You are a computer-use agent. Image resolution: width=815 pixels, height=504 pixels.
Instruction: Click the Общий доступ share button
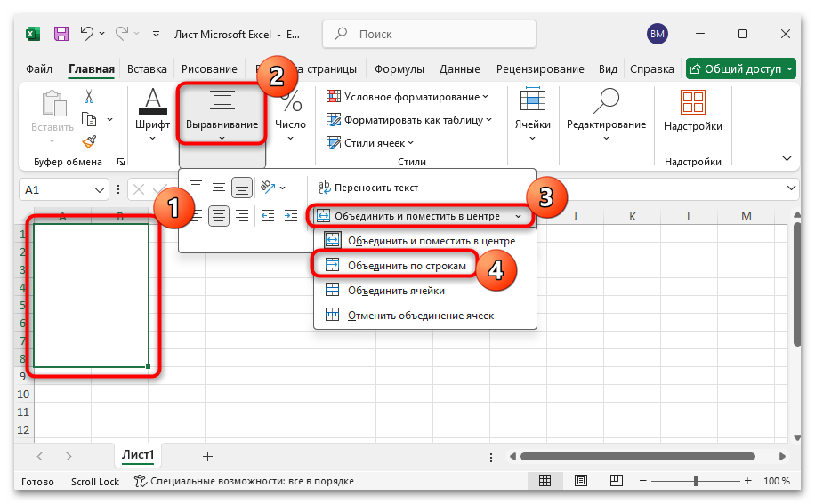[736, 68]
